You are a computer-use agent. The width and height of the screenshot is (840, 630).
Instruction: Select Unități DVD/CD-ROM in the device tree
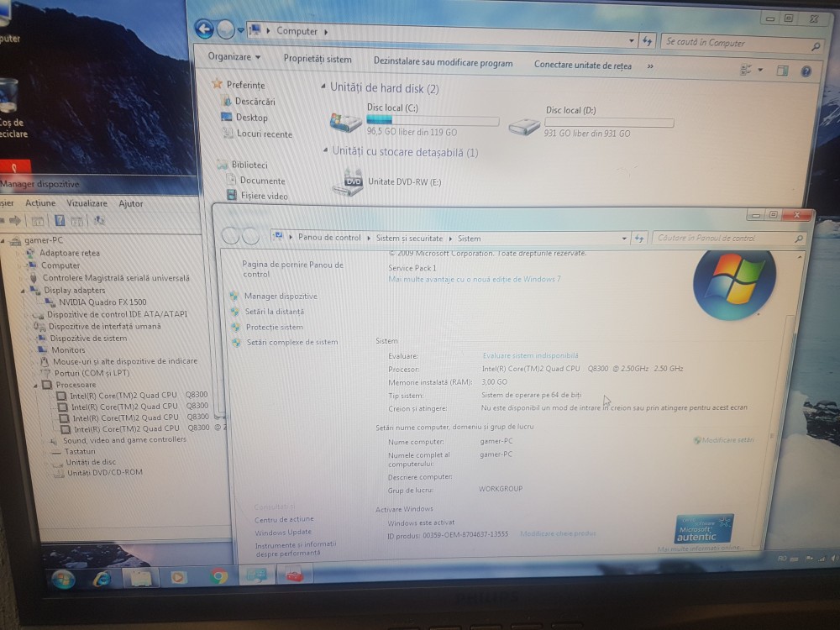click(104, 472)
